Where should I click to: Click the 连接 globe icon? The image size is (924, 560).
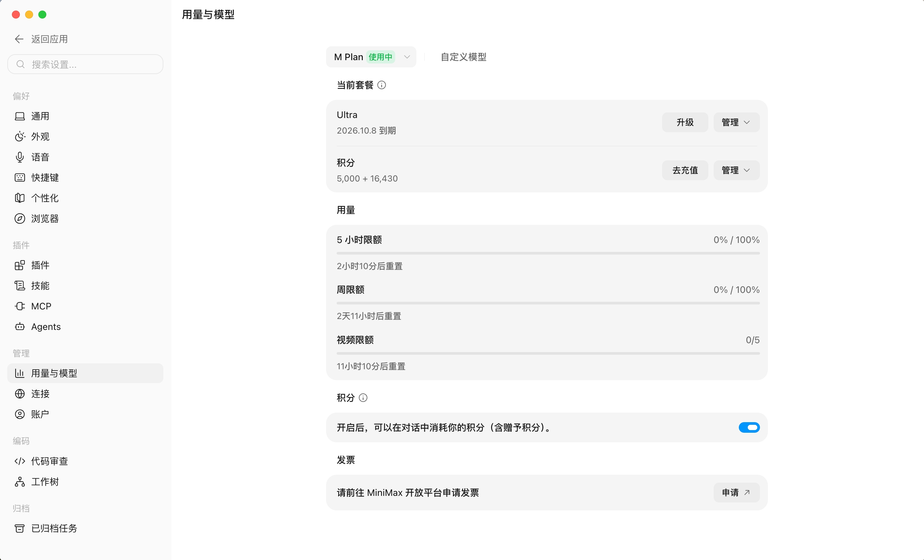pyautogui.click(x=20, y=394)
